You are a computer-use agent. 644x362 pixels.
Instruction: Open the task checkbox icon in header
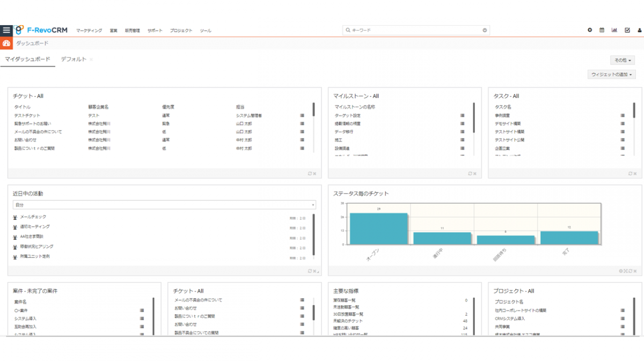click(627, 31)
